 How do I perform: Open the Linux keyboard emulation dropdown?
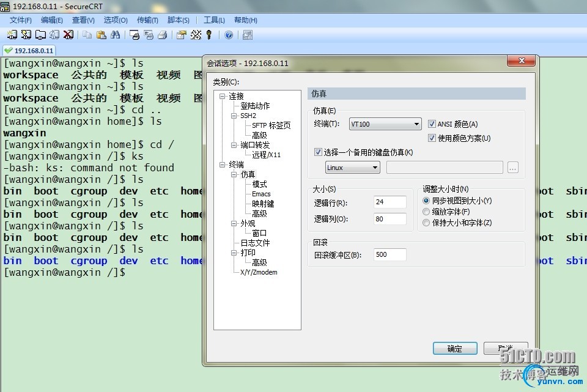pyautogui.click(x=353, y=168)
